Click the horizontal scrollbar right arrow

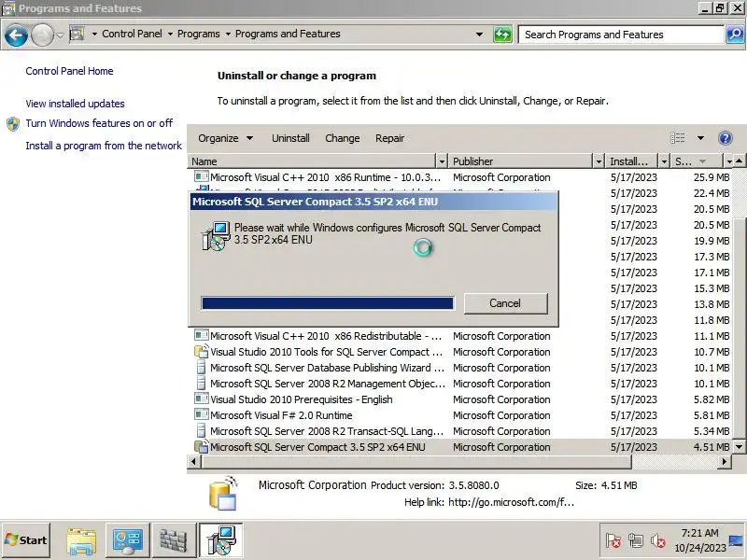pos(725,461)
